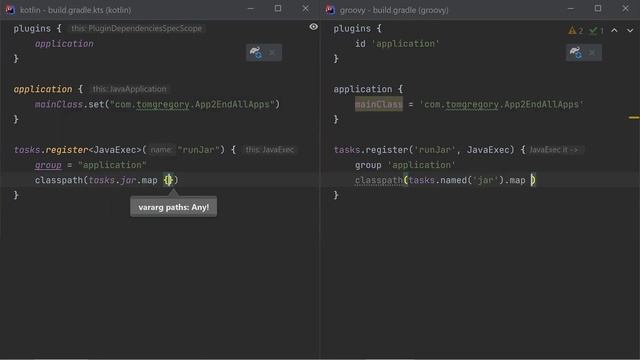Image resolution: width=640 pixels, height=360 pixels.
Task: Click 'group' property in kotlin editor
Action: (x=48, y=165)
